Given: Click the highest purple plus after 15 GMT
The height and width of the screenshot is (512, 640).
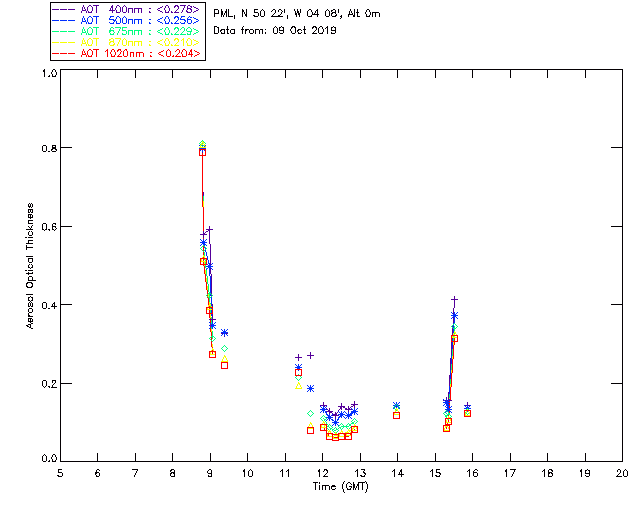Looking at the screenshot, I should click(x=454, y=300).
